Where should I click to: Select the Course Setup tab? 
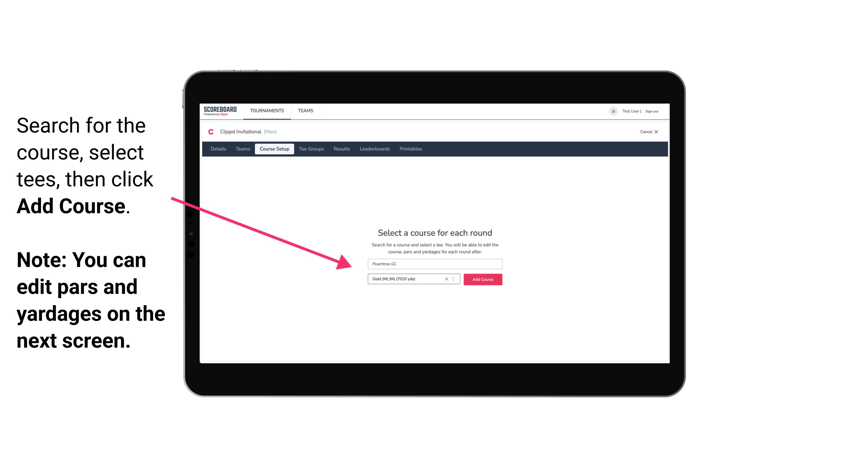pyautogui.click(x=275, y=149)
